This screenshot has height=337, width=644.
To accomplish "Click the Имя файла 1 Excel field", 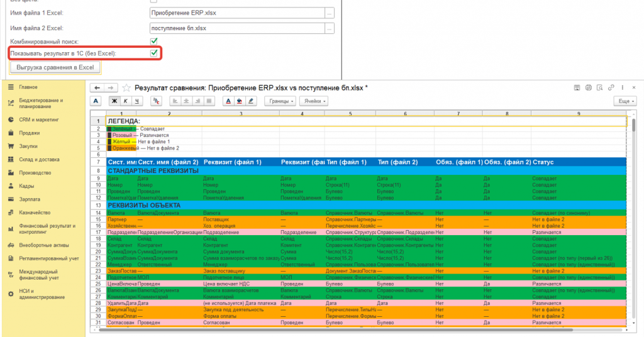I will tap(237, 13).
